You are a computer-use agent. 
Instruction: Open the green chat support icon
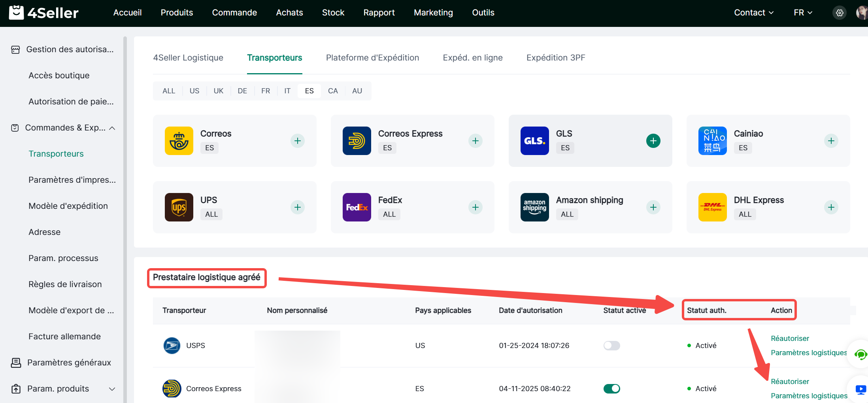[x=860, y=354]
